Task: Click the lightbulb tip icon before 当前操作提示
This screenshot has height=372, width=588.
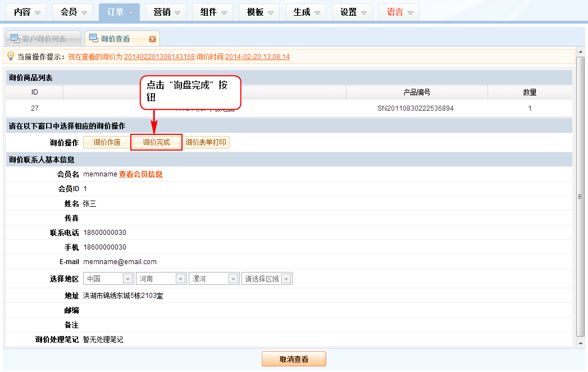Action: pos(10,56)
